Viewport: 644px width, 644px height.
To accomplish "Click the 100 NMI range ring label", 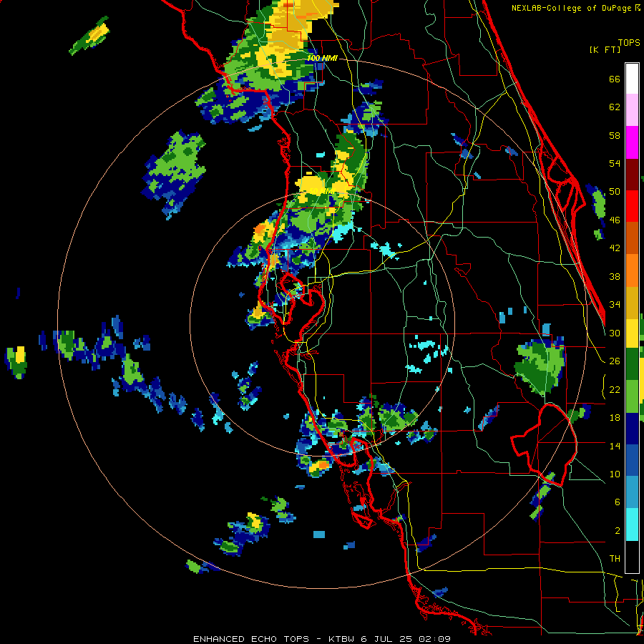I will 321,59.
